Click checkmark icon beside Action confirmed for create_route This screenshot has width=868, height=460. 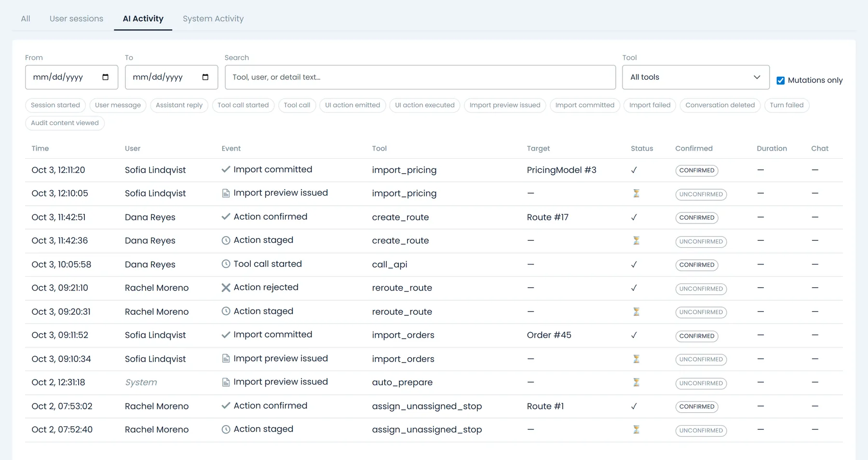pyautogui.click(x=226, y=217)
